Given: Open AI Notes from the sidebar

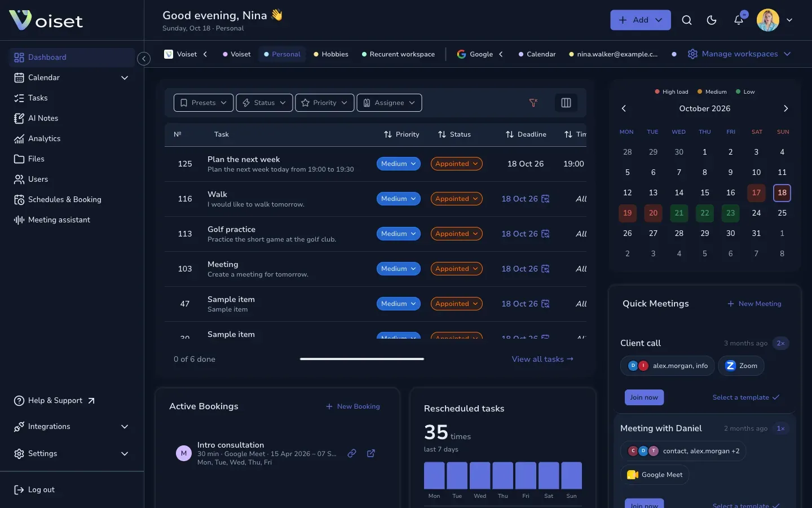Looking at the screenshot, I should (x=72, y=118).
